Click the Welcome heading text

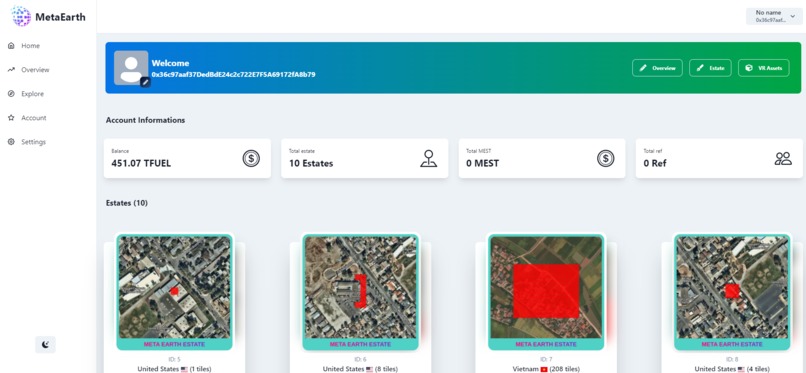(170, 63)
